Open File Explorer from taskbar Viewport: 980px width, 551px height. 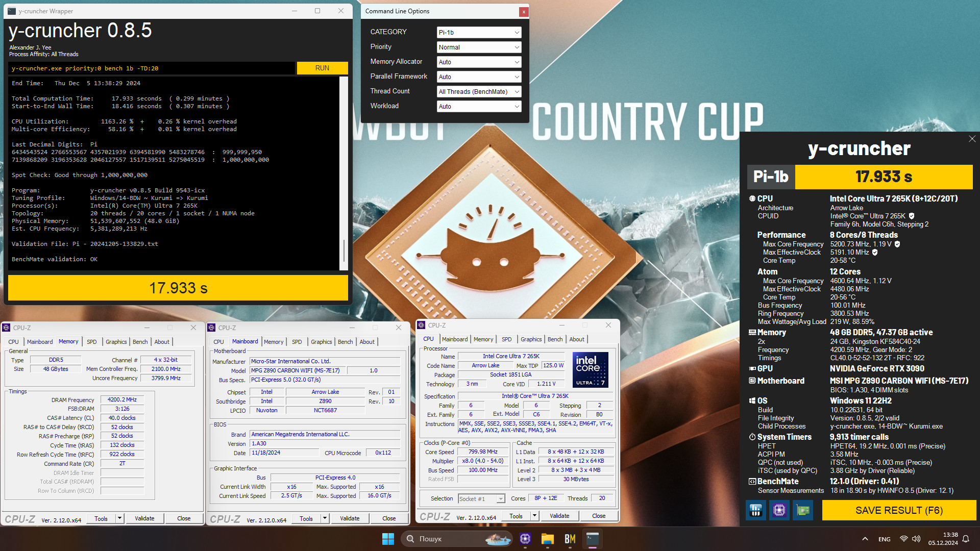(548, 539)
